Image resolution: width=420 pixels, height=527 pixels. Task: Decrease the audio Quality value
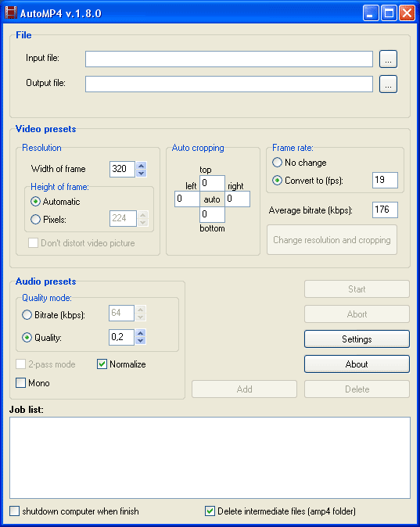[141, 341]
